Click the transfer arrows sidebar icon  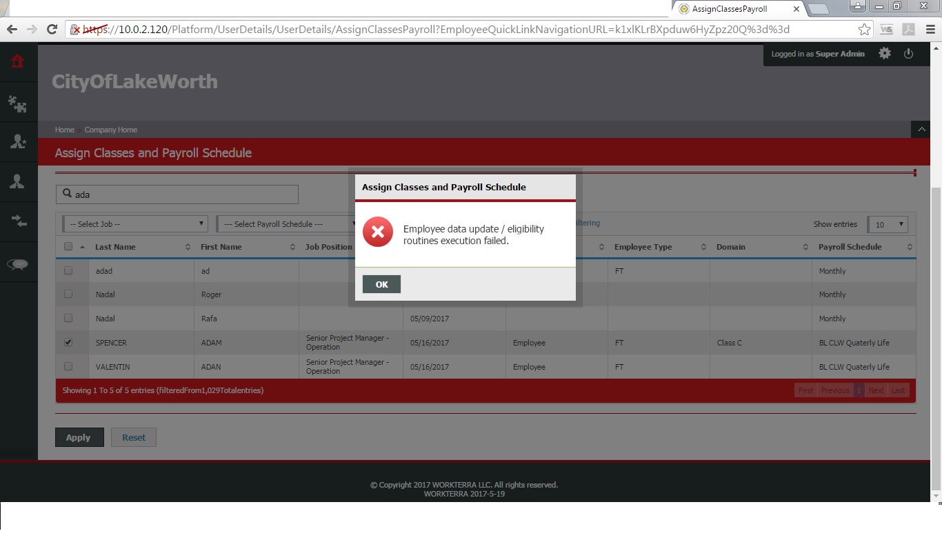pos(18,221)
